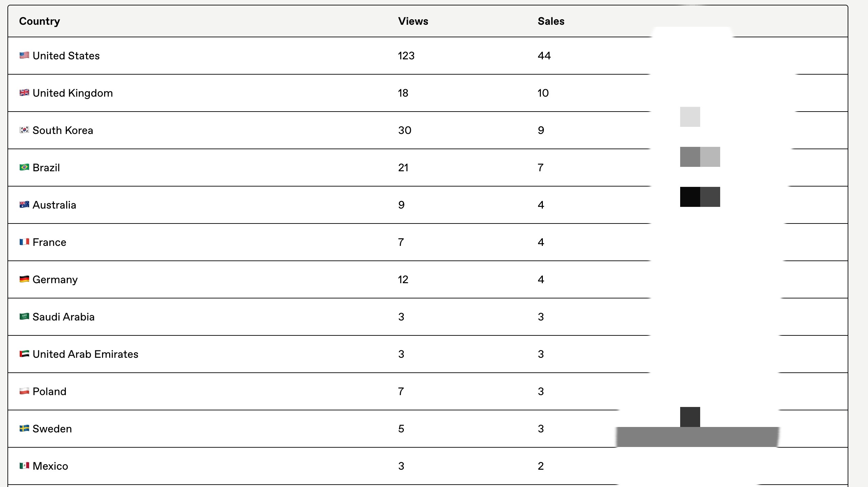Click the South Korea views value 30
Screen dimensions: 868x487
coord(405,130)
